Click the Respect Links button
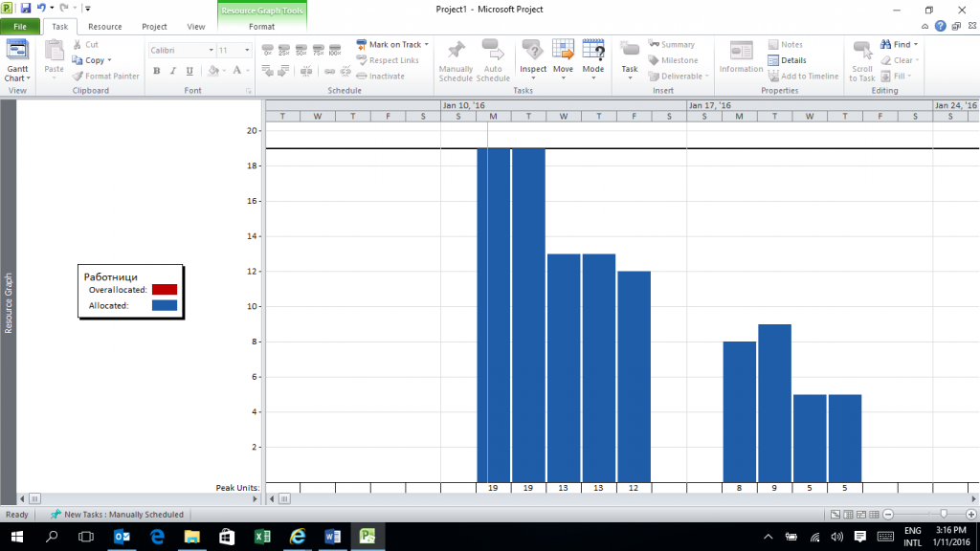980x551 pixels. pos(388,60)
